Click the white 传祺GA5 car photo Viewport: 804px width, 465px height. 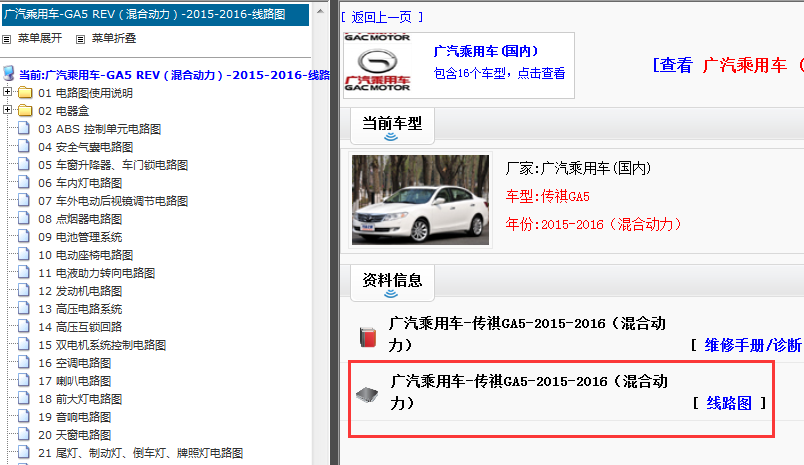pyautogui.click(x=420, y=200)
